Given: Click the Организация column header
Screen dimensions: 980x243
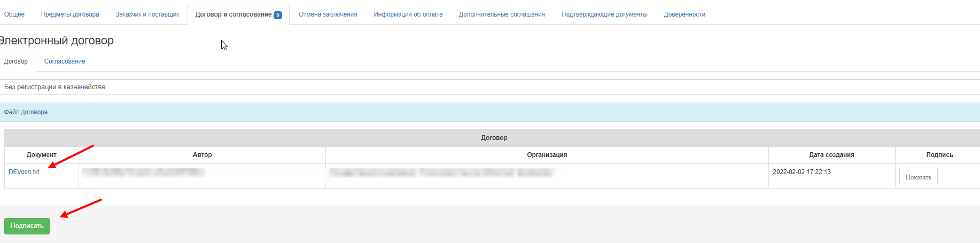Looking at the screenshot, I should [x=547, y=155].
